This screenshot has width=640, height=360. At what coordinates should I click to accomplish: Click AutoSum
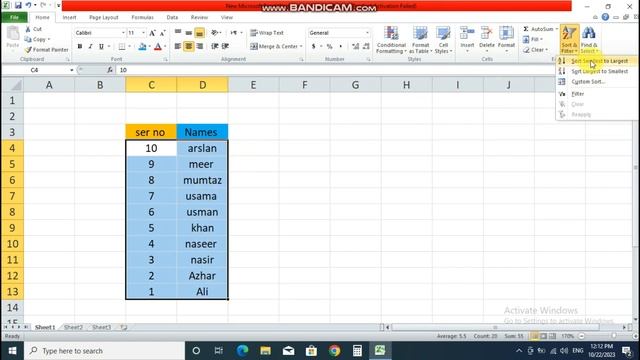(x=538, y=29)
